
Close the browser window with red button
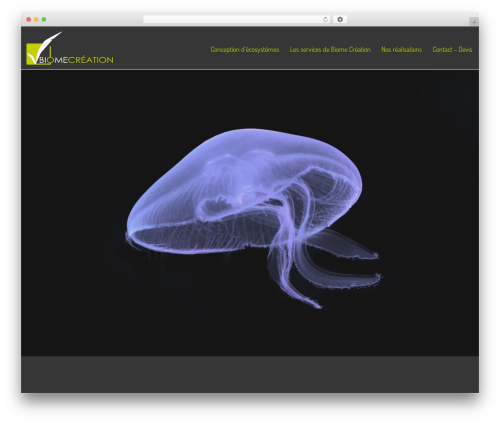coord(29,20)
